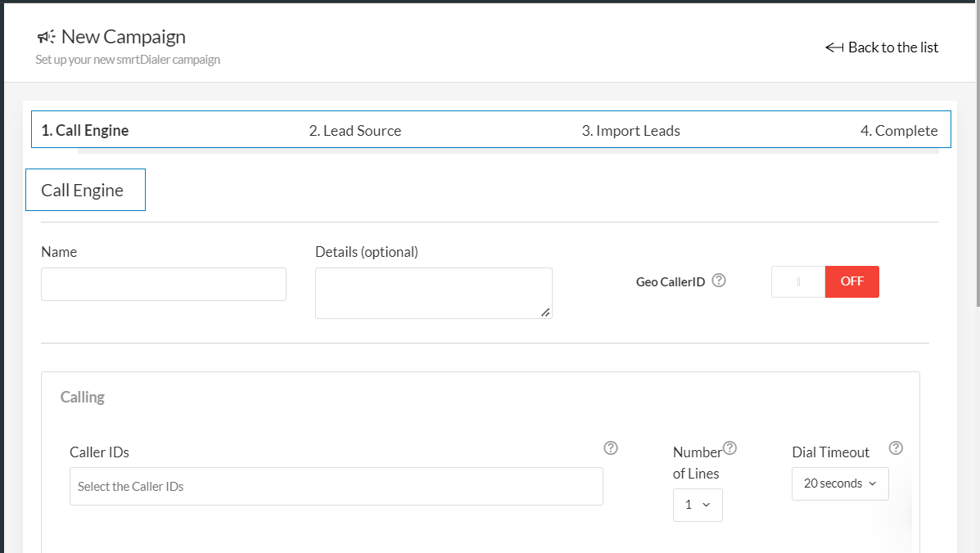Open the Caller IDs help tooltip icon
This screenshot has width=980, height=553.
(610, 447)
